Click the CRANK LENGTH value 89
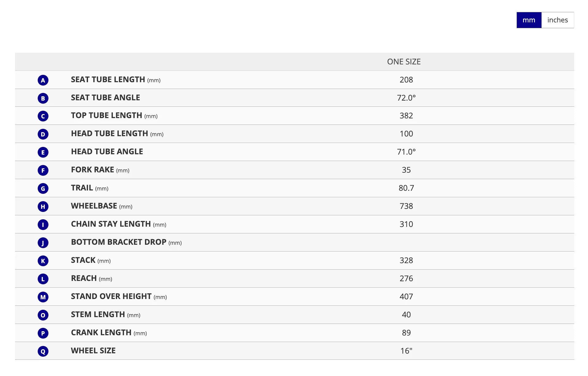The width and height of the screenshot is (588, 376). [x=406, y=333]
